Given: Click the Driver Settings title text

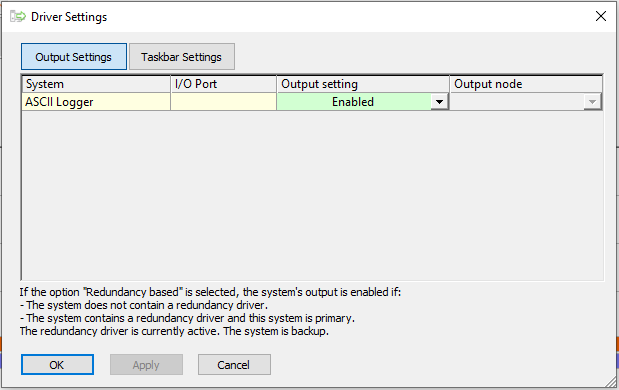Looking at the screenshot, I should click(x=69, y=17).
